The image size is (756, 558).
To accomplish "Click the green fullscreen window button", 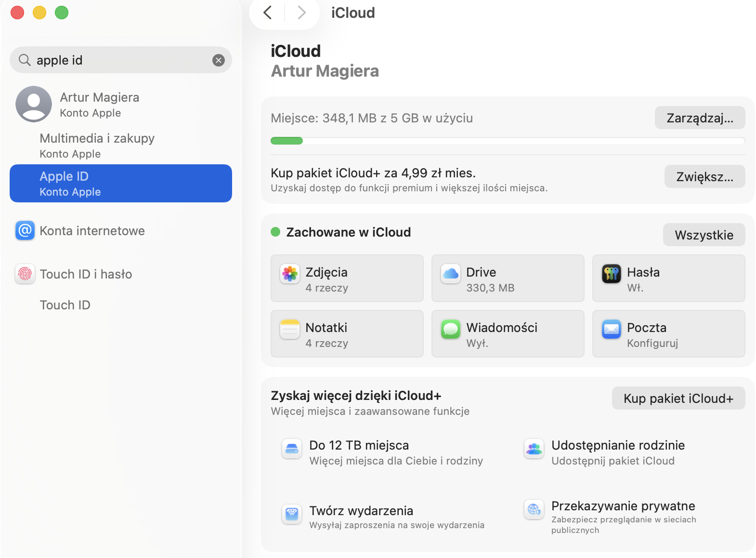I will pos(62,13).
